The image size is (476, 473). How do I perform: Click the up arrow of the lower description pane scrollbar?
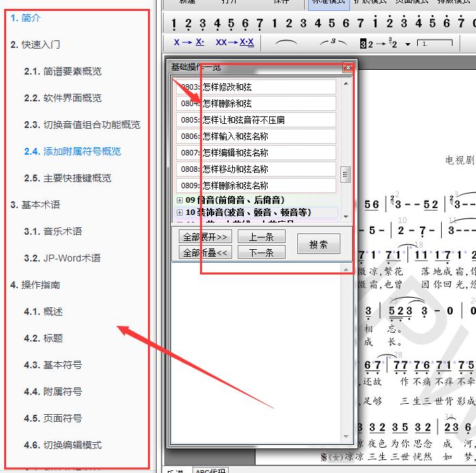point(346,270)
